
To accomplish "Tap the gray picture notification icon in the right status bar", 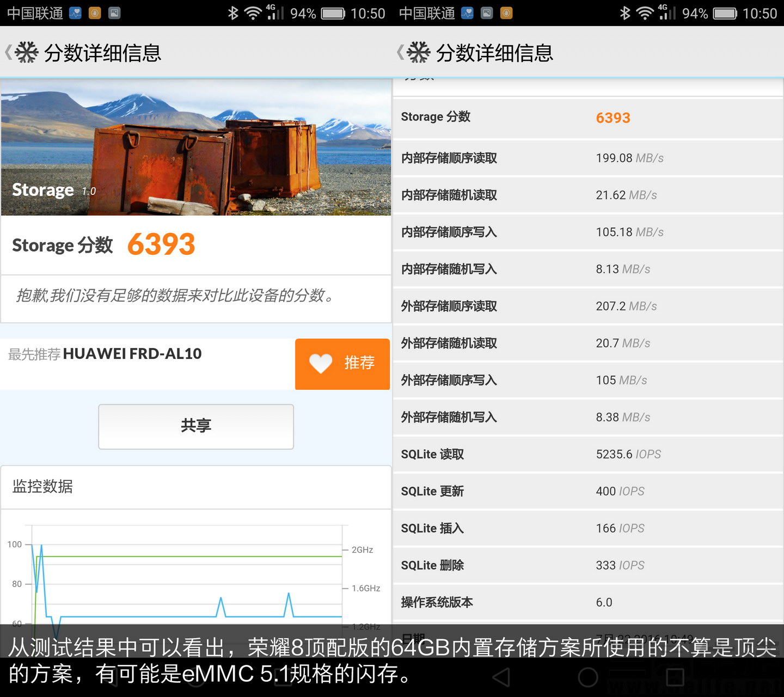I will [487, 13].
